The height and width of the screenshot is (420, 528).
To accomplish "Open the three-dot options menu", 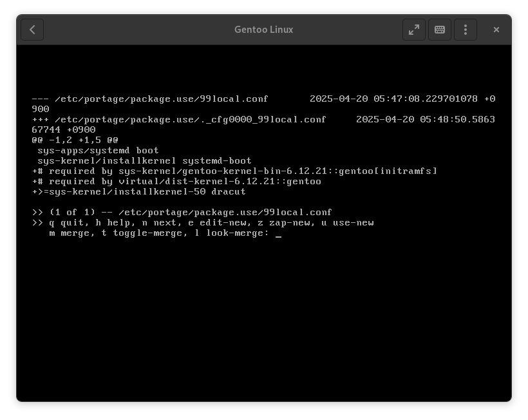I will [x=466, y=30].
